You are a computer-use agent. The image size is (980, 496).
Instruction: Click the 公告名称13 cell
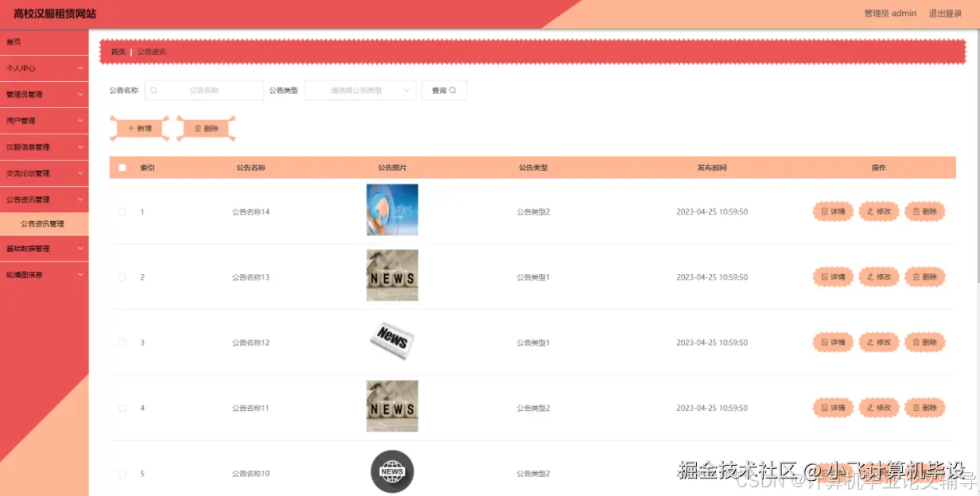pyautogui.click(x=251, y=277)
